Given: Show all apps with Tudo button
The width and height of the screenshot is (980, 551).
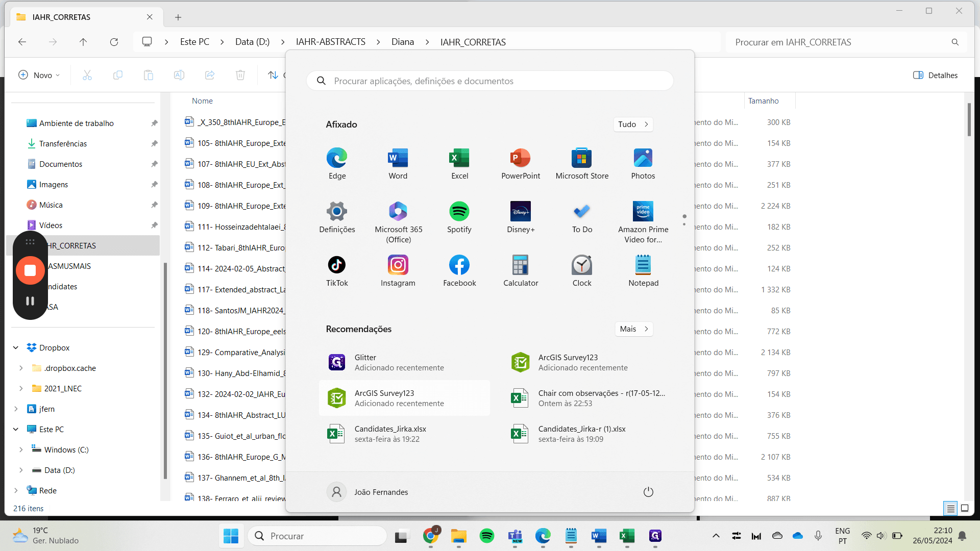Looking at the screenshot, I should [633, 124].
